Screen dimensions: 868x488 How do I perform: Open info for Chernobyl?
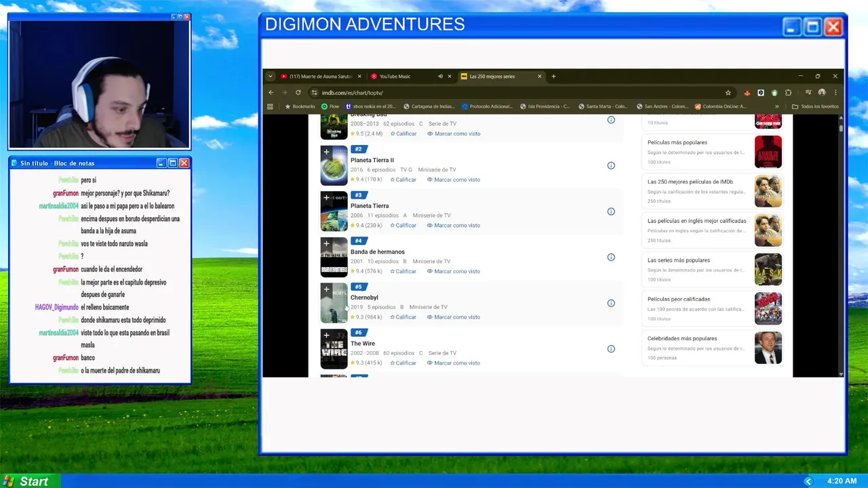pyautogui.click(x=611, y=303)
